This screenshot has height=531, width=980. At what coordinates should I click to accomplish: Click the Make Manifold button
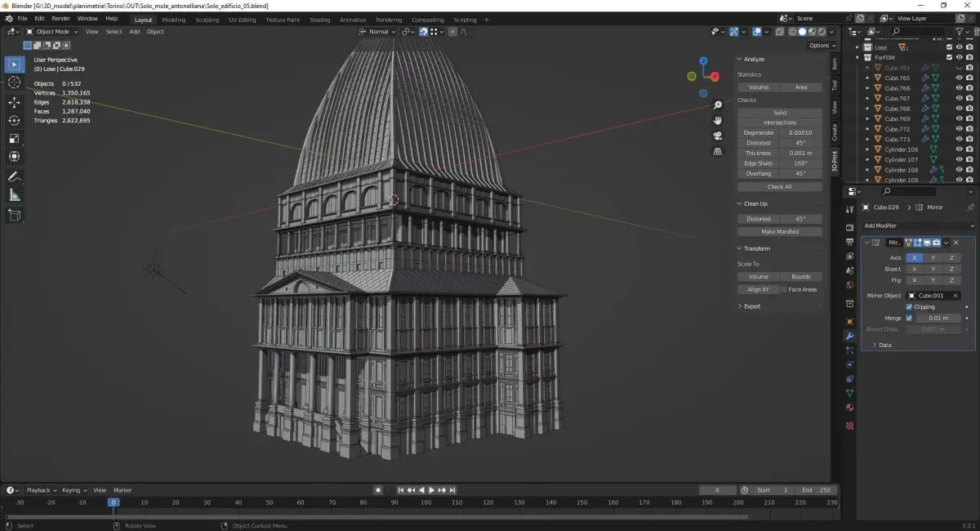tap(780, 231)
